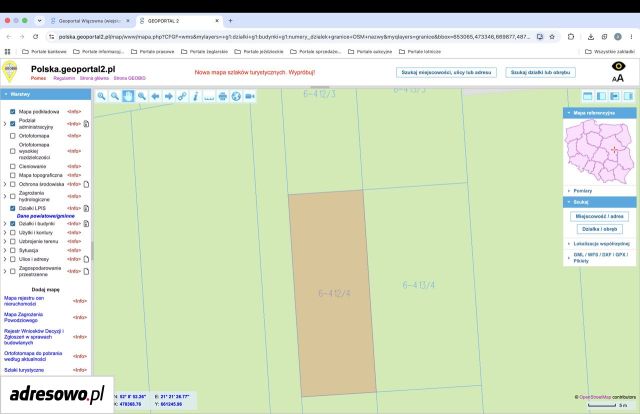
Task: Open Portale żeglarskie bookmarks folder
Action: pyautogui.click(x=204, y=52)
